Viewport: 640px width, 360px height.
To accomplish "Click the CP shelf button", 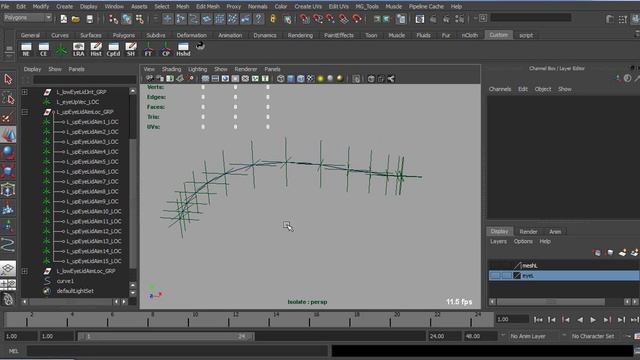I will click(166, 49).
